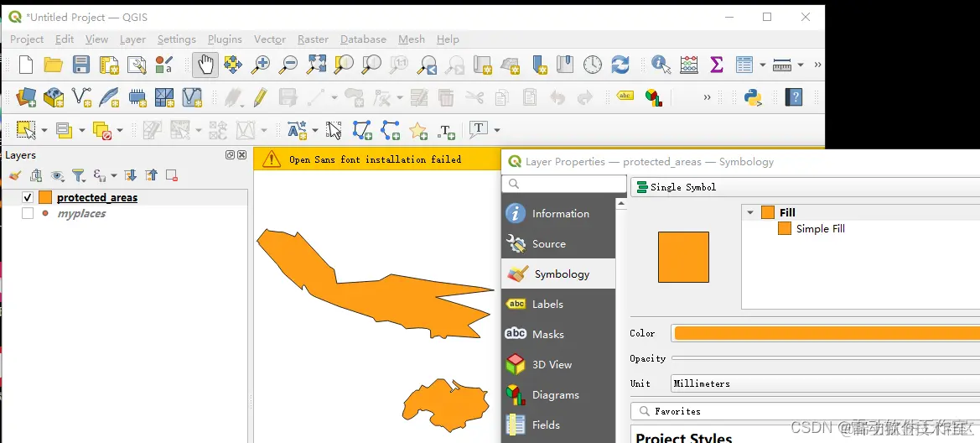Switch to 3D View tab
Image resolution: width=980 pixels, height=443 pixels.
(558, 364)
